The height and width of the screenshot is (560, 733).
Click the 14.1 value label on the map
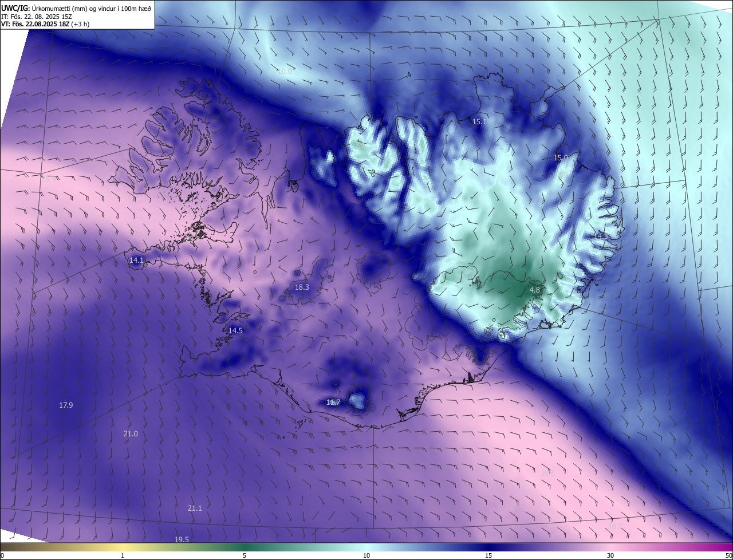pos(136,260)
